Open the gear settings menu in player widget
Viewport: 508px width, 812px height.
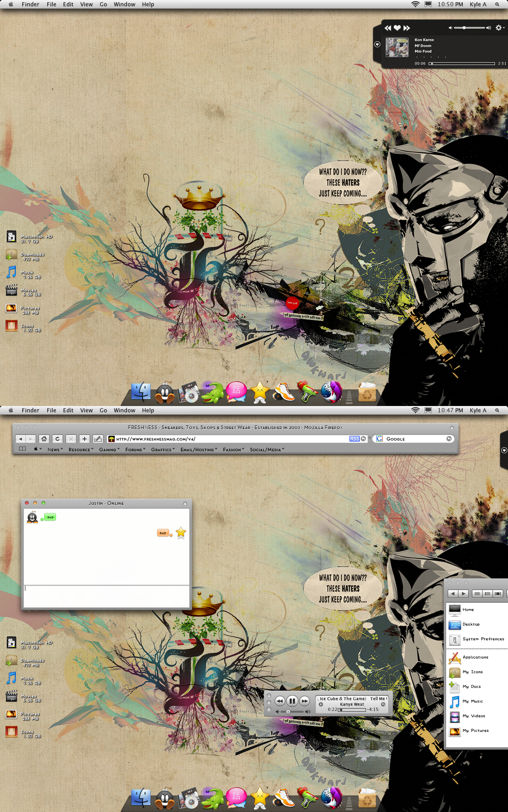tap(499, 28)
